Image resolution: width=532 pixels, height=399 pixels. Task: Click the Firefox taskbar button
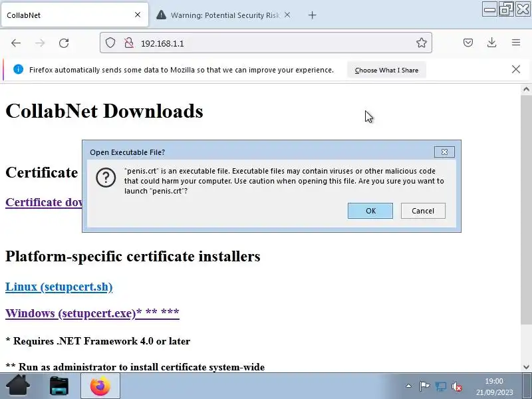pos(100,386)
